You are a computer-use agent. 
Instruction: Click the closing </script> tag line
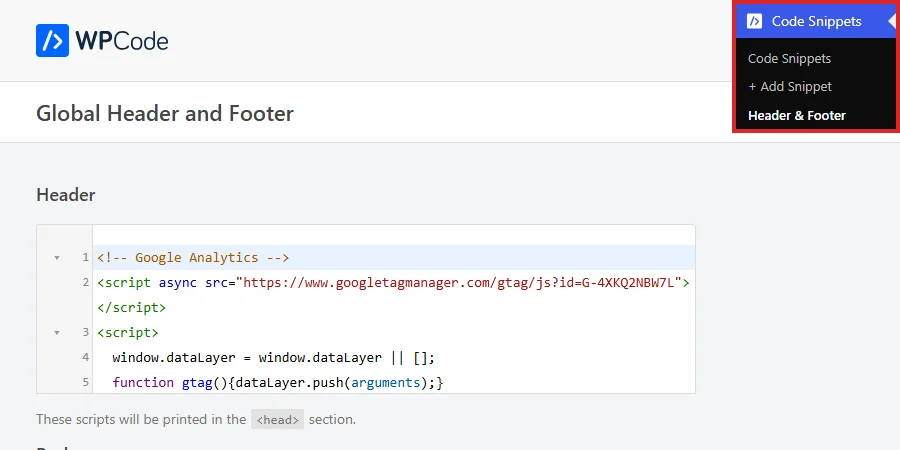tap(131, 308)
